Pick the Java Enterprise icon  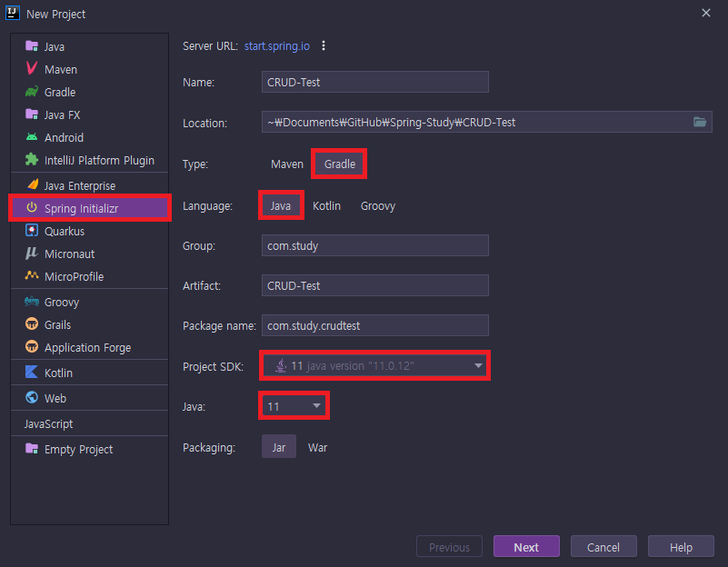(x=33, y=185)
